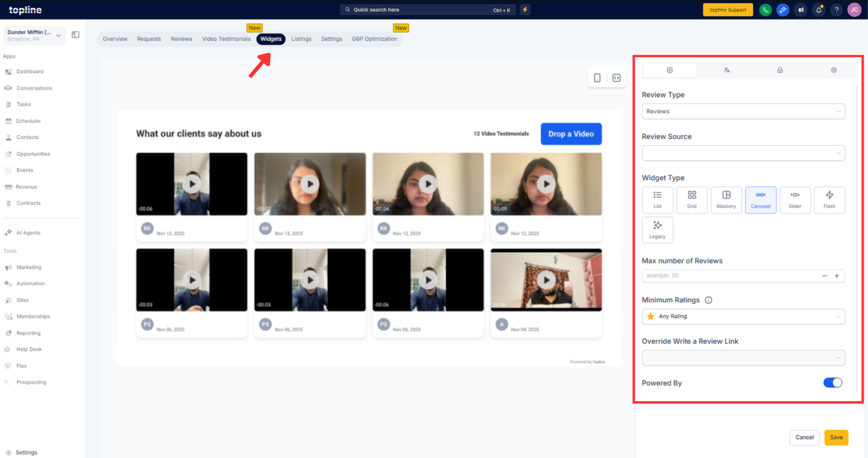Click the megaphone announcements icon
The height and width of the screenshot is (458, 868).
(800, 10)
